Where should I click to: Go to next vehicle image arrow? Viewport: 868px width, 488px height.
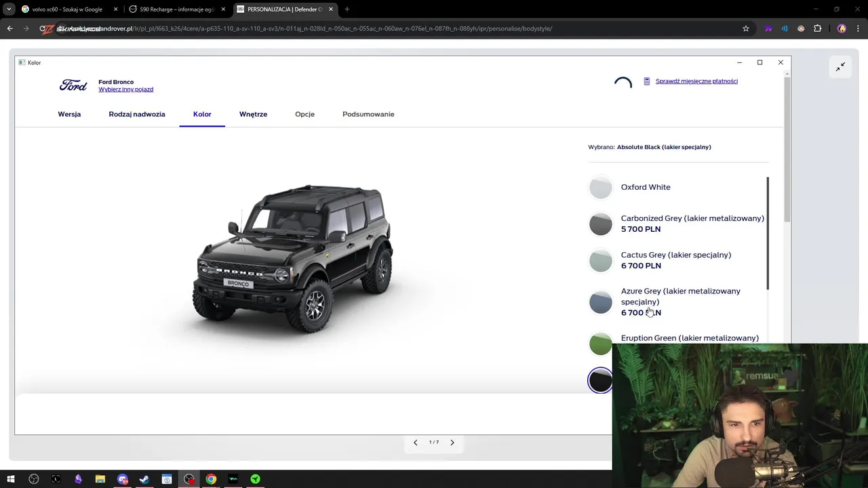[452, 443]
